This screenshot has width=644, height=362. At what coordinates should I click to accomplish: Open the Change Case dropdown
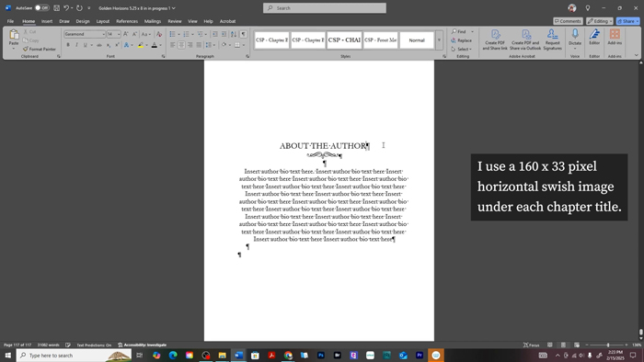(146, 34)
